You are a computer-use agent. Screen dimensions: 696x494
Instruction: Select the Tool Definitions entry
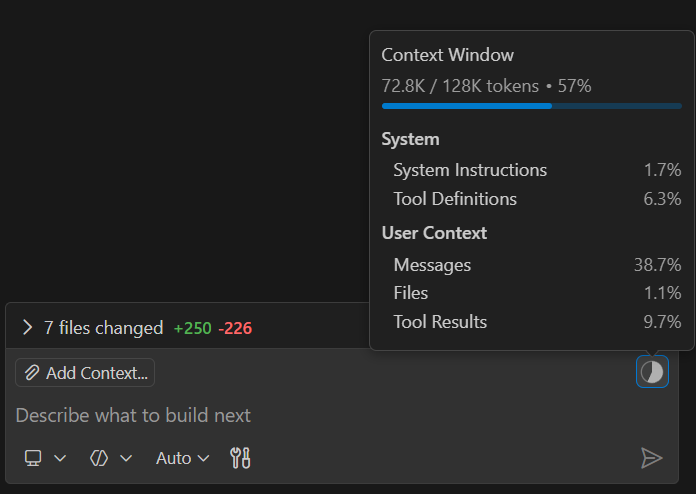tap(455, 199)
